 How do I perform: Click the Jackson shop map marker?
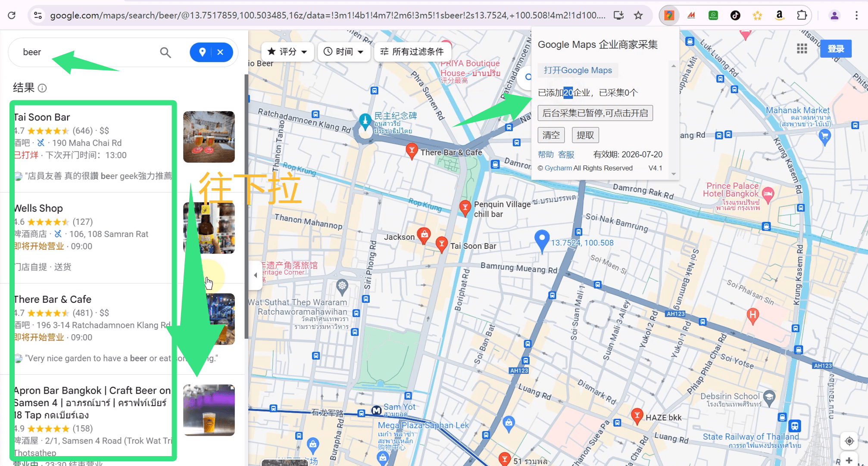click(424, 235)
